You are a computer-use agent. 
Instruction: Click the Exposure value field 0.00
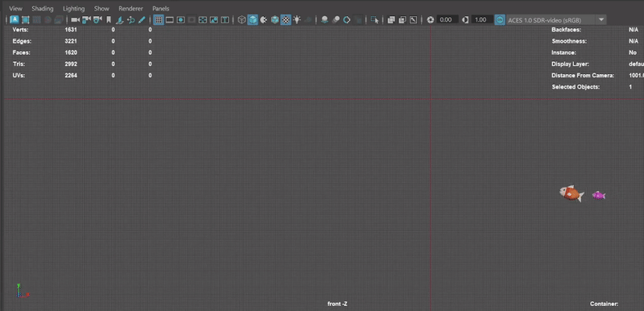coord(448,19)
